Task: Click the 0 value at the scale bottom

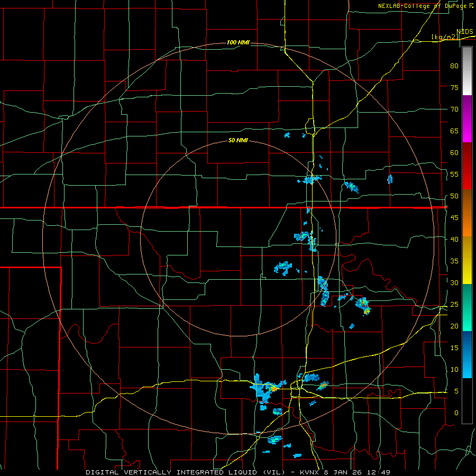Action: pos(456,413)
